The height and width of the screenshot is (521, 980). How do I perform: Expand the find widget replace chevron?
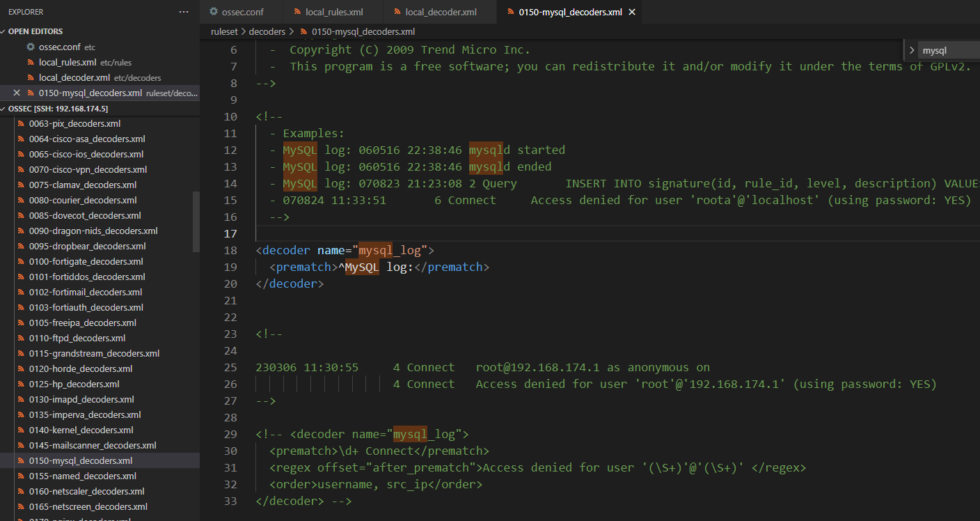[912, 50]
